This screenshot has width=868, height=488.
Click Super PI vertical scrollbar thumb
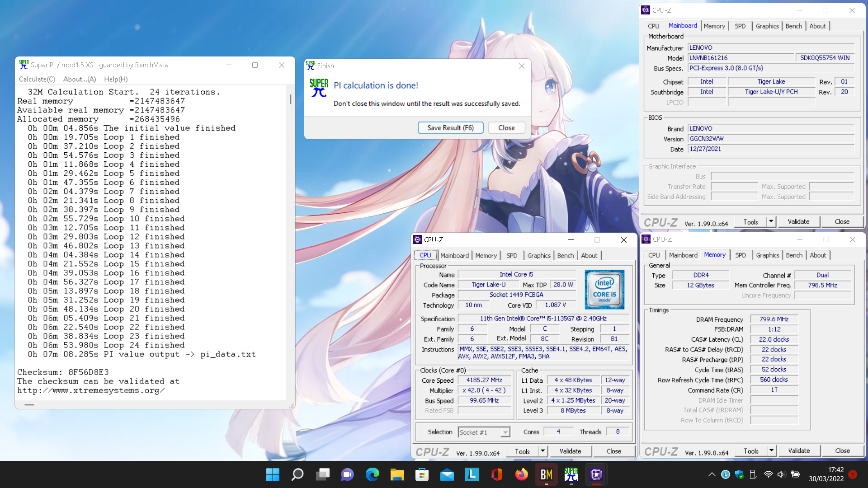(x=290, y=99)
